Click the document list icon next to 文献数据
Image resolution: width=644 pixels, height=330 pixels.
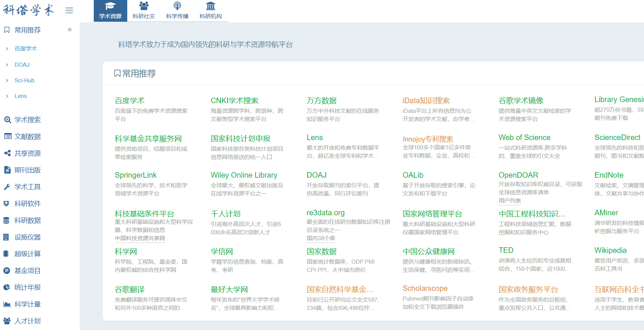pos(7,136)
